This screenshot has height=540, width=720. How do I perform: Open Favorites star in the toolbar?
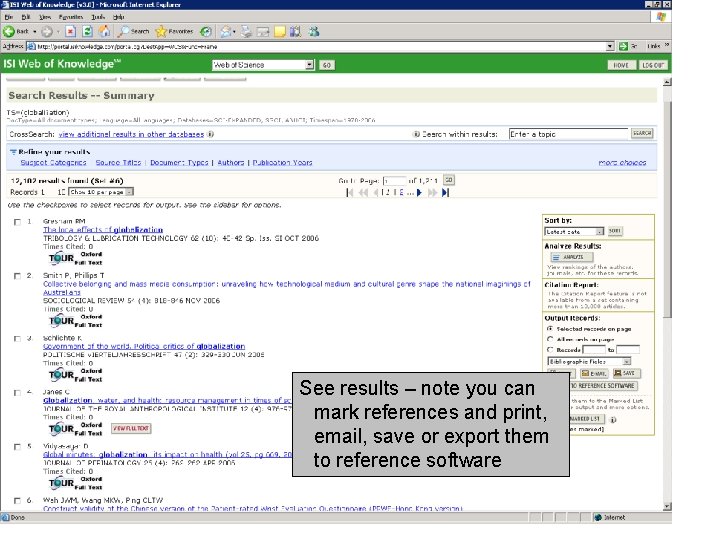[161, 31]
